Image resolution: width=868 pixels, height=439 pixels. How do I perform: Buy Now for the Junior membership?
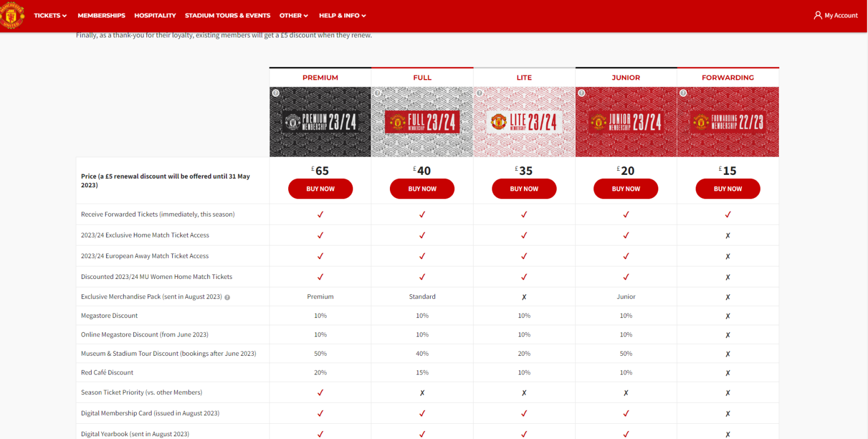pos(626,188)
